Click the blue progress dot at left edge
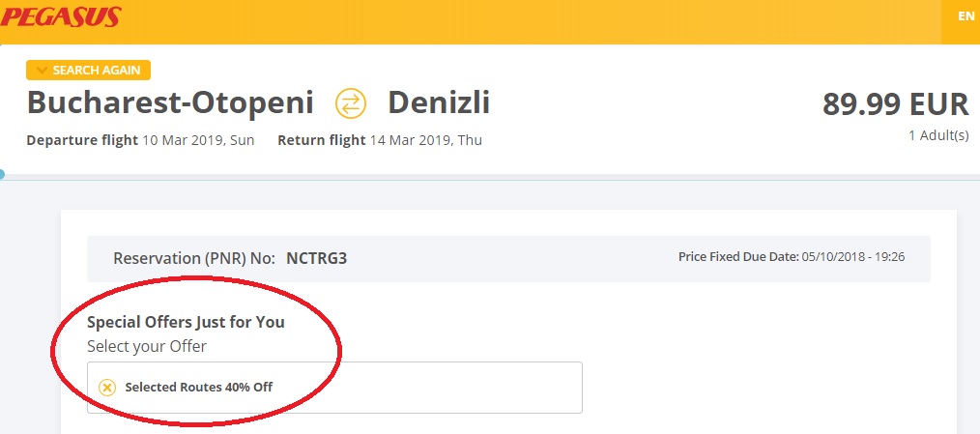The image size is (980, 434). pos(2,175)
